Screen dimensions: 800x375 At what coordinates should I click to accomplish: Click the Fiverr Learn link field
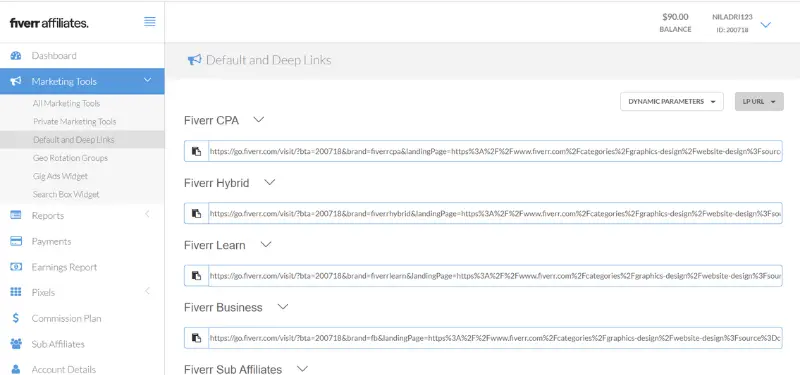point(495,276)
